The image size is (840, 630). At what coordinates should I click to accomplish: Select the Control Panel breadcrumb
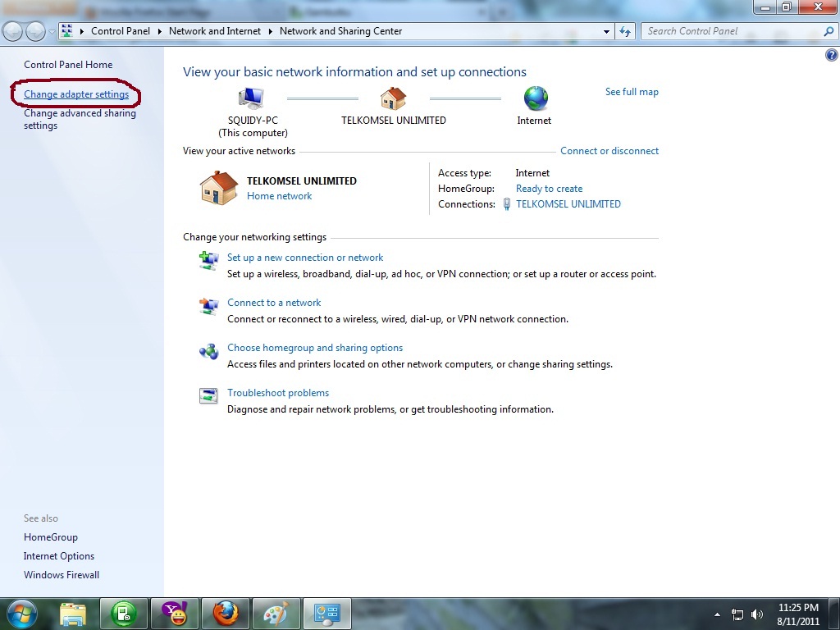121,31
